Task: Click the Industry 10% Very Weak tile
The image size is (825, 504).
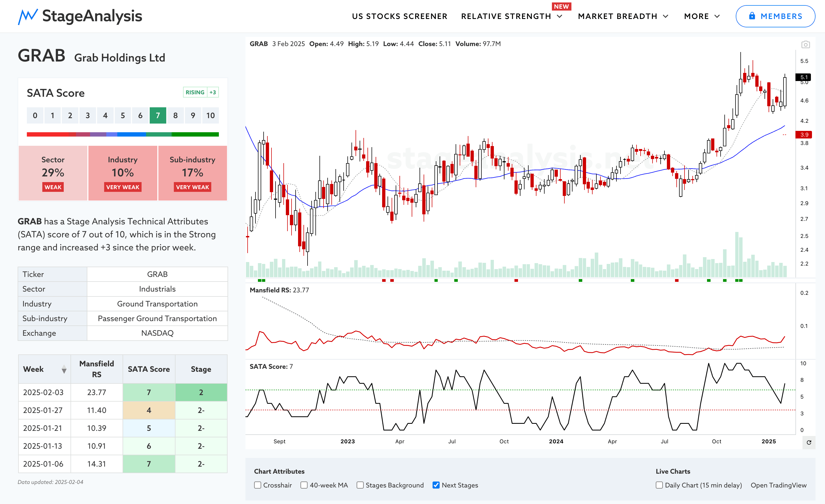Action: [x=123, y=173]
